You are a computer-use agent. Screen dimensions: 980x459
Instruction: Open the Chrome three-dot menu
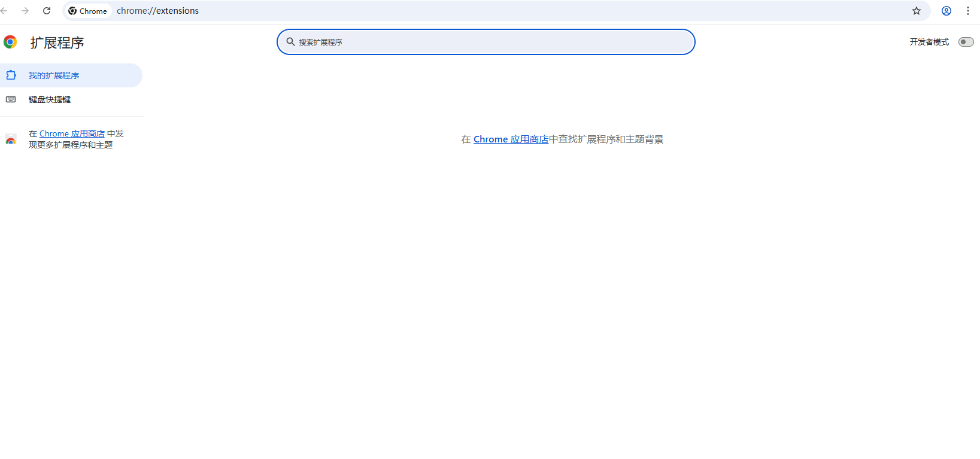click(968, 11)
